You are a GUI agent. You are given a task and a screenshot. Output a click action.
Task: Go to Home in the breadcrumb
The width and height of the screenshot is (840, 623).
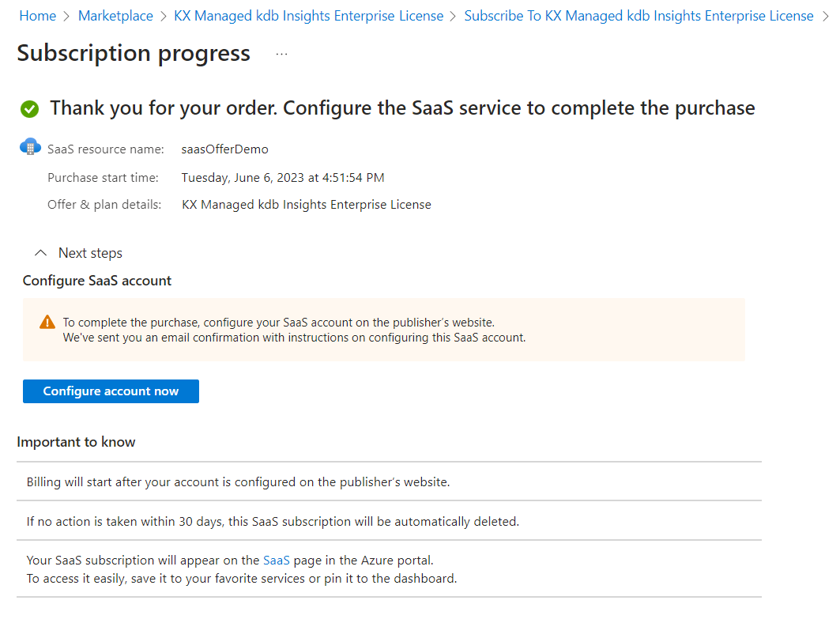point(37,16)
